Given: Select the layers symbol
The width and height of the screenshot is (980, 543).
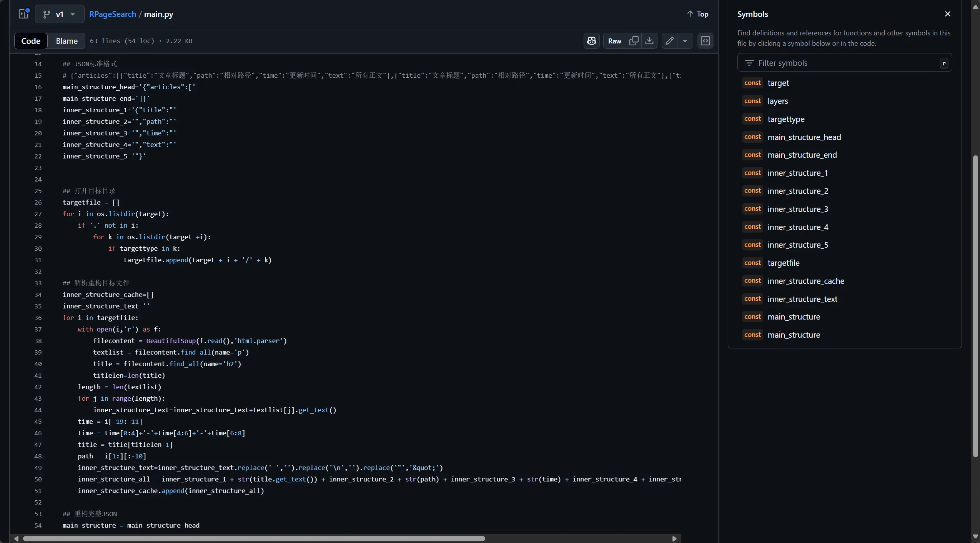Looking at the screenshot, I should click(778, 101).
